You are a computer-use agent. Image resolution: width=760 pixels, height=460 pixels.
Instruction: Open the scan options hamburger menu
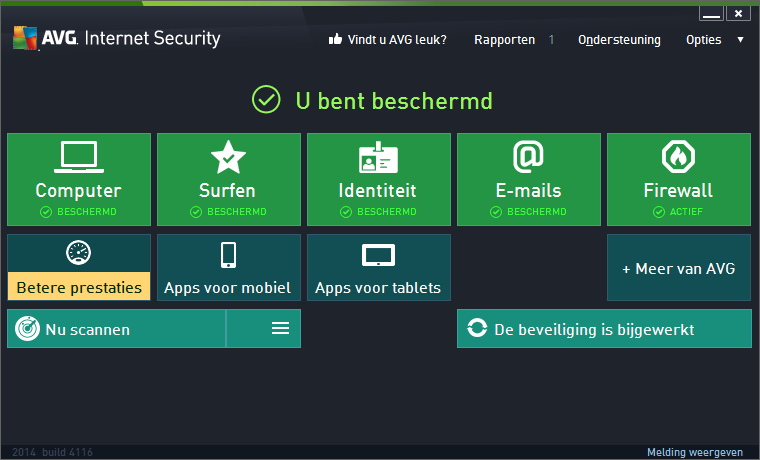(281, 328)
